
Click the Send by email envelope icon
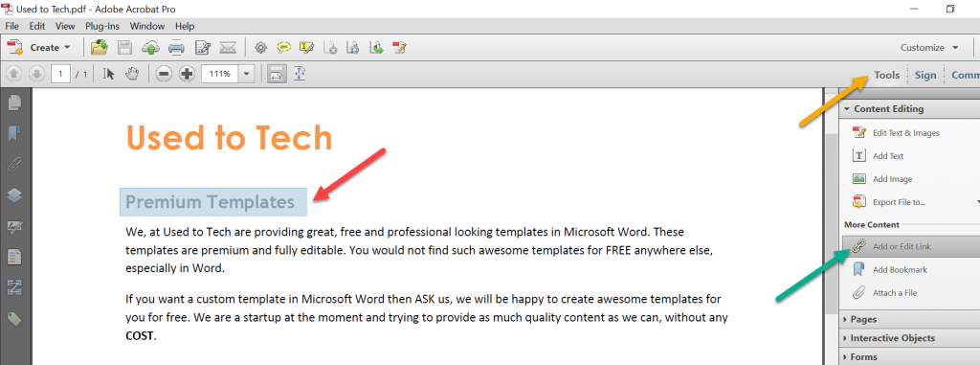tap(227, 48)
